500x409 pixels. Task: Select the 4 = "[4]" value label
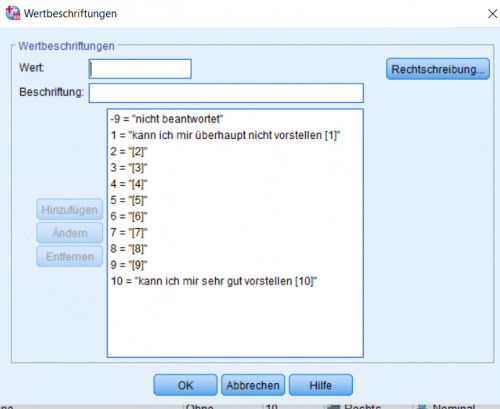coord(129,184)
